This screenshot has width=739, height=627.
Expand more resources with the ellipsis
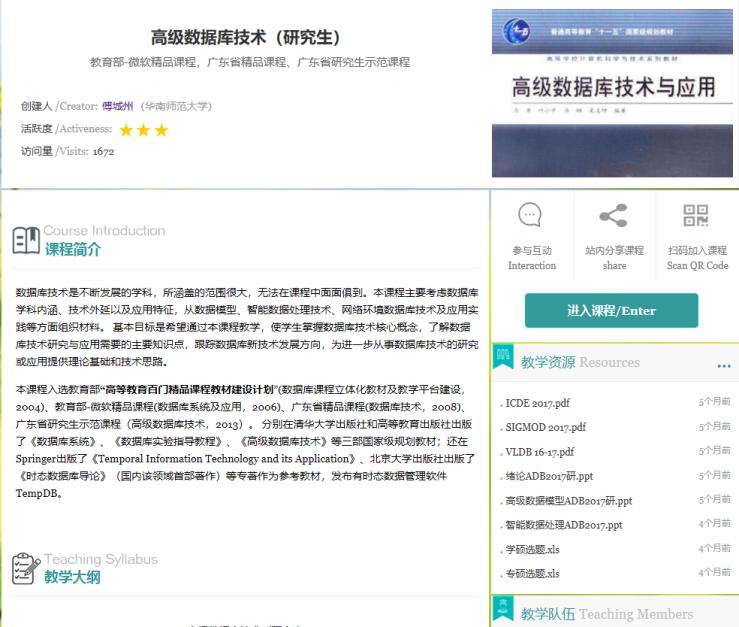point(723,365)
